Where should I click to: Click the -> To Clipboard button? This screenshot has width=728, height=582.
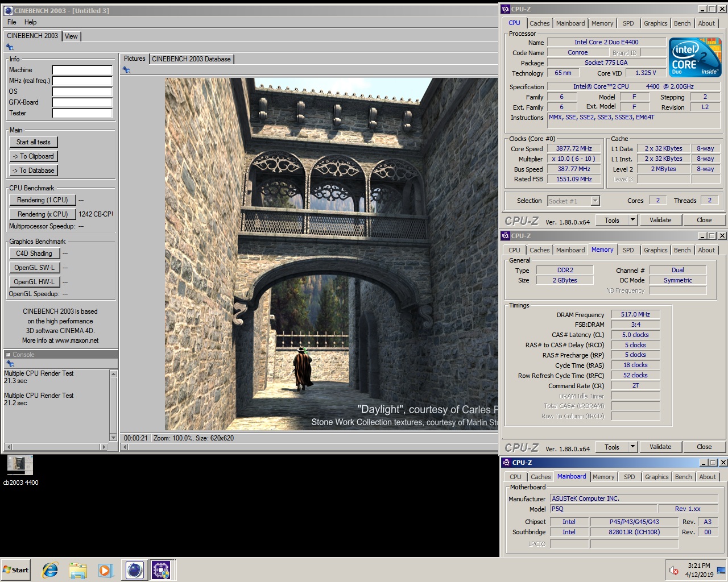point(34,156)
